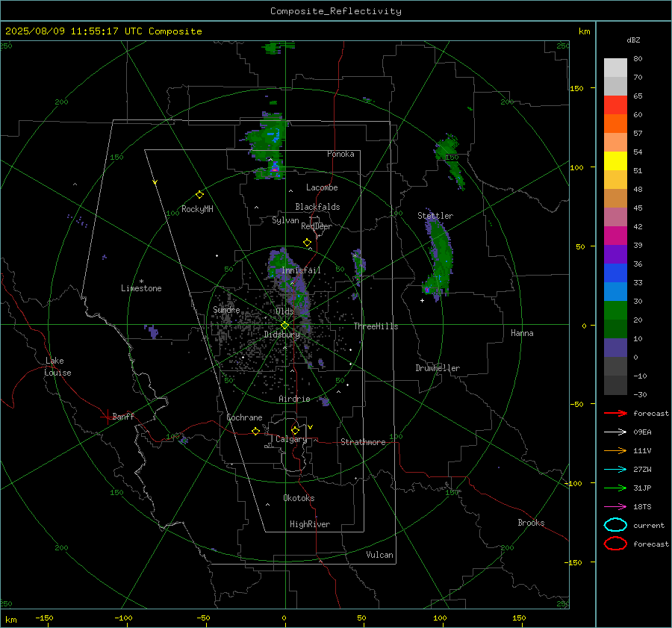Click the yellow diamond marker near RockyMH

(199, 195)
